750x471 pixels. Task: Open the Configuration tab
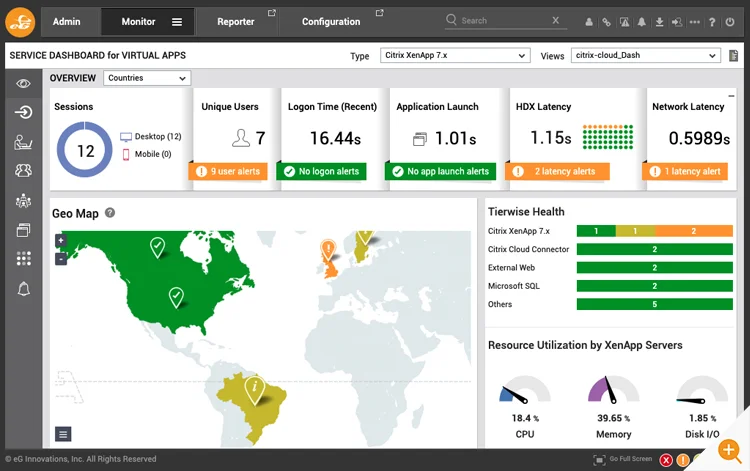click(x=331, y=22)
